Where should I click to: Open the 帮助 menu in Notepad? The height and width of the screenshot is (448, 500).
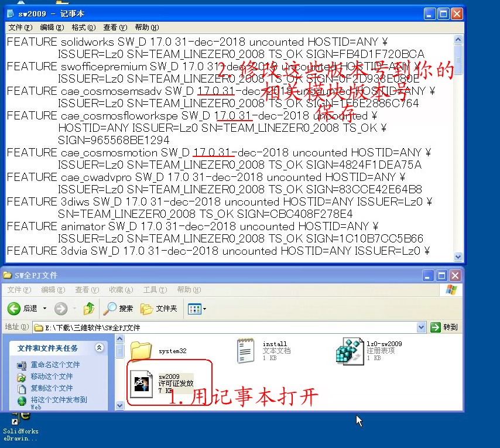pyautogui.click(x=147, y=28)
